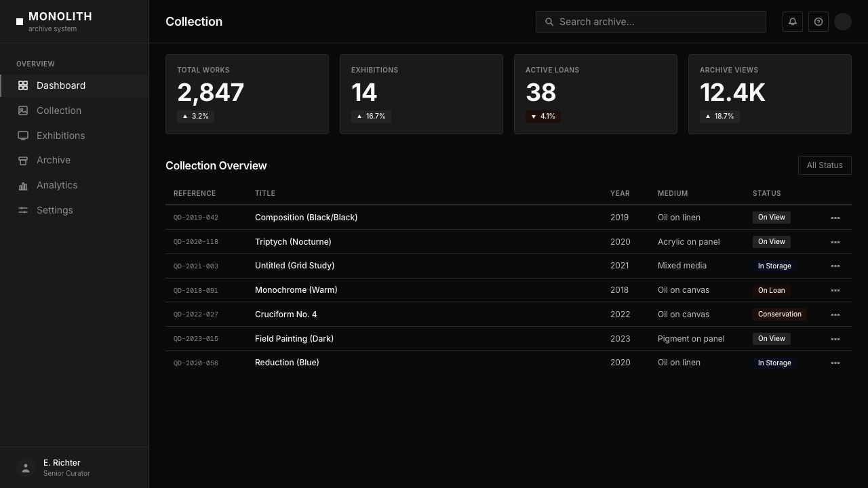Click the Analytics bar chart icon

coord(23,186)
